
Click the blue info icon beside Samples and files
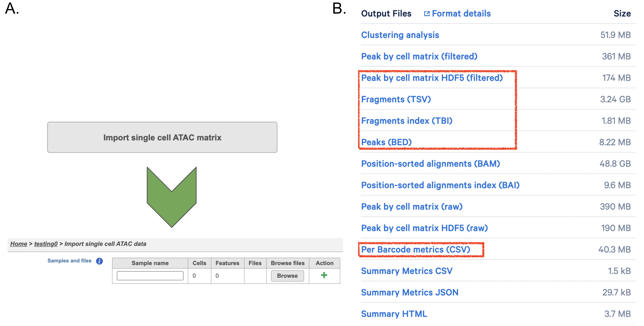point(100,261)
